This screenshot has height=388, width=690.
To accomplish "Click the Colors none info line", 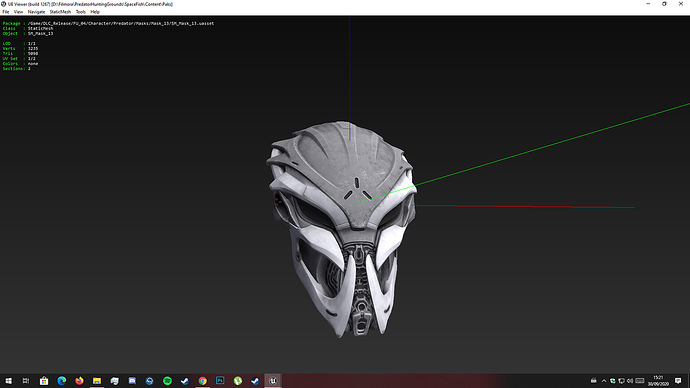I will [20, 64].
